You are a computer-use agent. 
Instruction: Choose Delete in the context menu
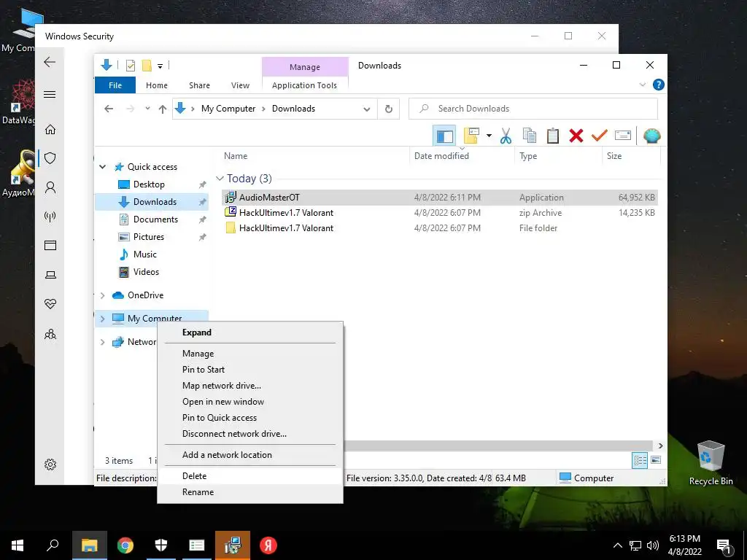pos(250,476)
